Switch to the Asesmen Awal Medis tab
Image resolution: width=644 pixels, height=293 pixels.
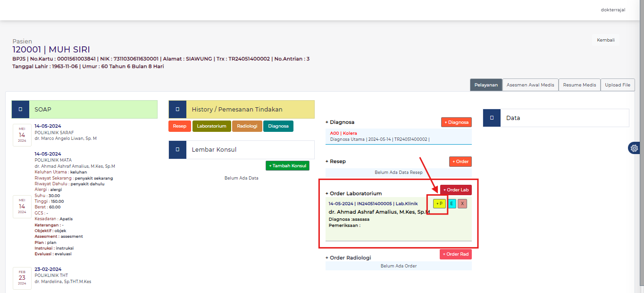[x=530, y=85]
